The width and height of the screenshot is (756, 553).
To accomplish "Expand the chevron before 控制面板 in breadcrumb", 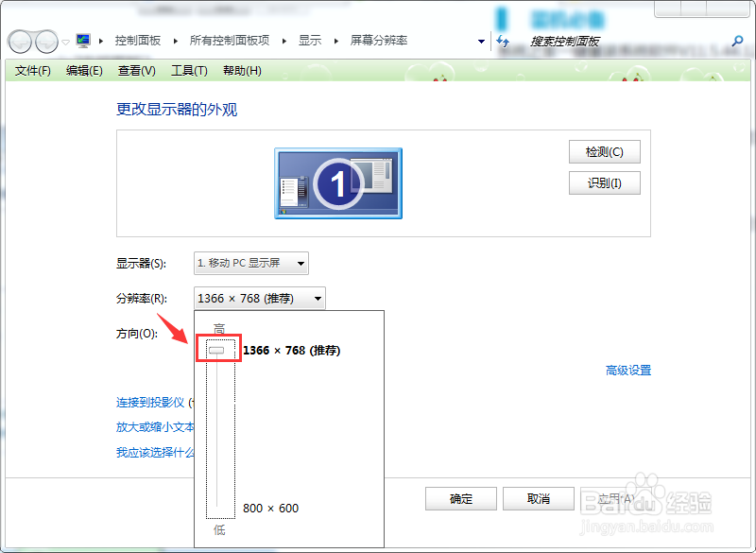I will (x=101, y=41).
